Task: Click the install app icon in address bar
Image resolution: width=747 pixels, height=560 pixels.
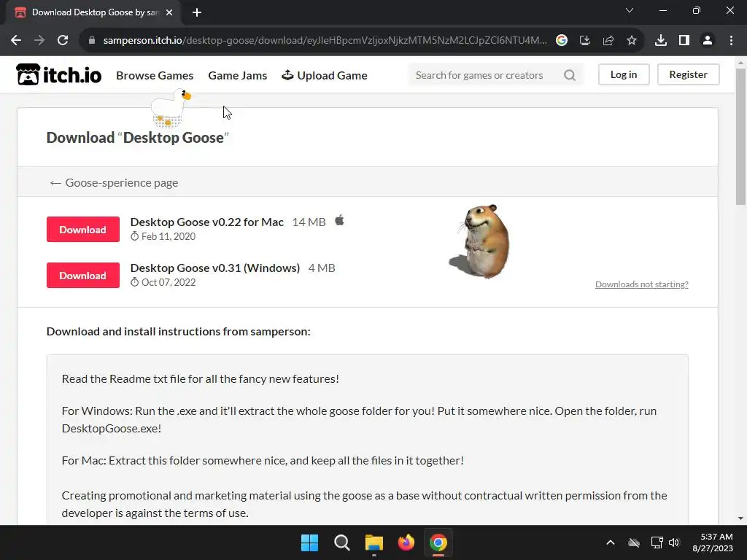Action: 585,41
